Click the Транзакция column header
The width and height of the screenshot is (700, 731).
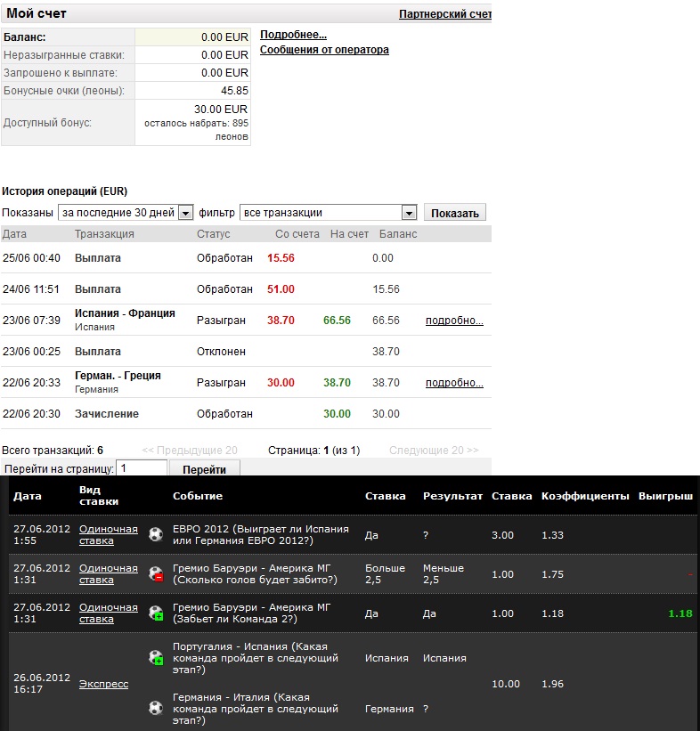104,234
